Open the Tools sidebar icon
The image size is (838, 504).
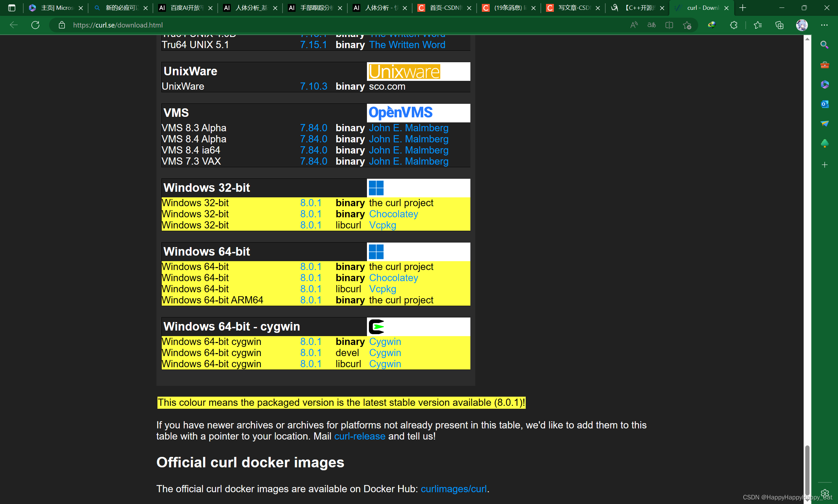pyautogui.click(x=824, y=65)
